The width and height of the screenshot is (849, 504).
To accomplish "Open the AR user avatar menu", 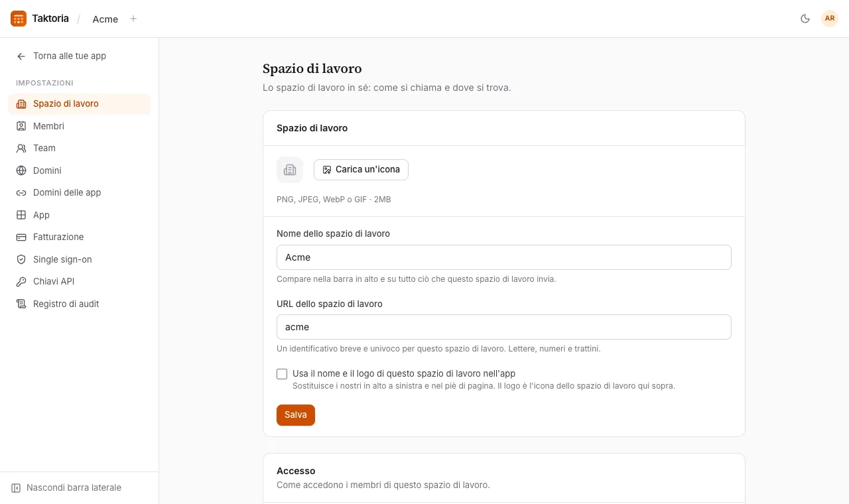I will 830,19.
